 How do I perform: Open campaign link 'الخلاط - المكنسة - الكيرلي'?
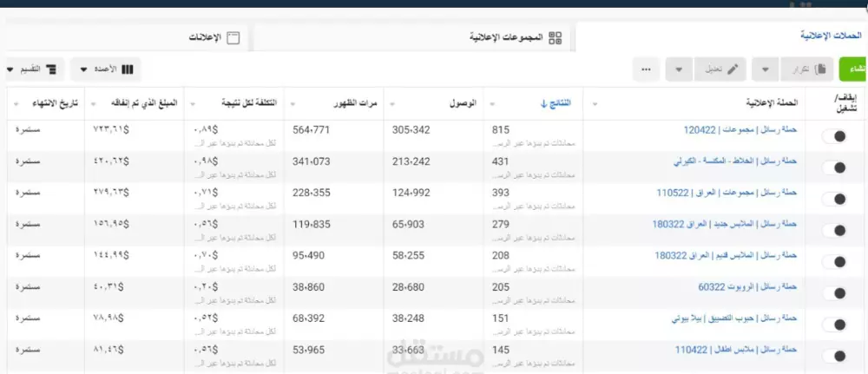tap(736, 161)
